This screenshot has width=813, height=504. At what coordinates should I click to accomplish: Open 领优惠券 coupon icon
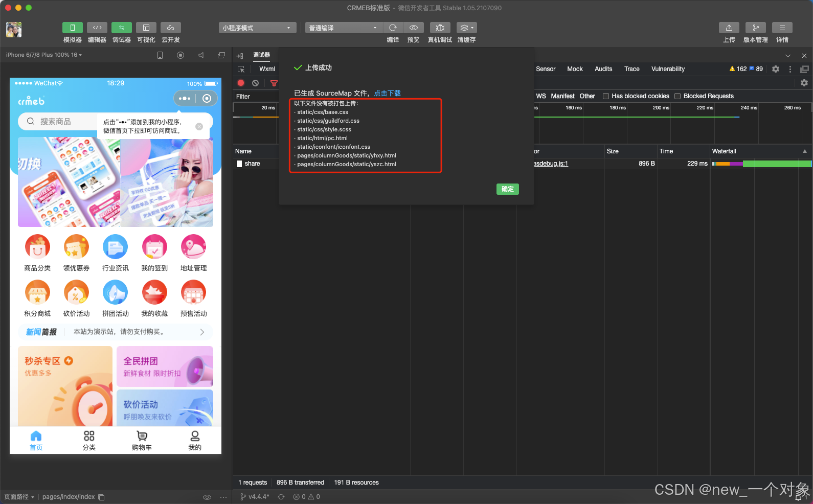click(76, 253)
